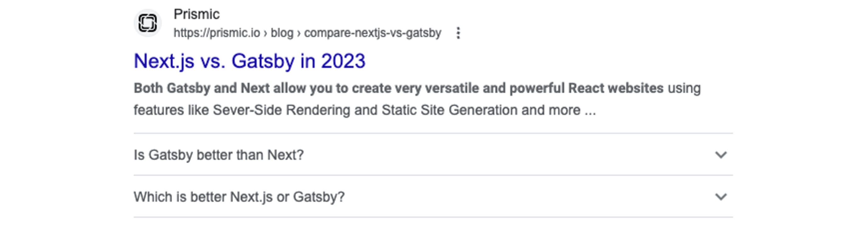Click the trailing ellipsis ending the snippet
Viewport: 868px width, 245px height.
point(590,111)
